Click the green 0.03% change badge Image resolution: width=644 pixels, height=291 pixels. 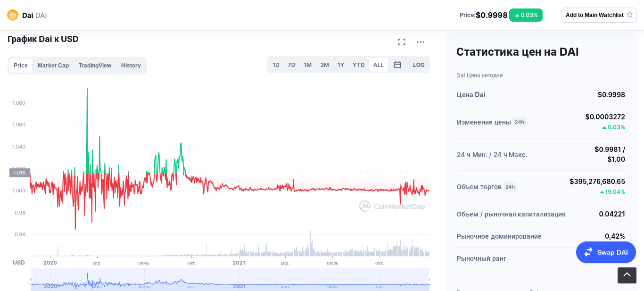pyautogui.click(x=526, y=15)
